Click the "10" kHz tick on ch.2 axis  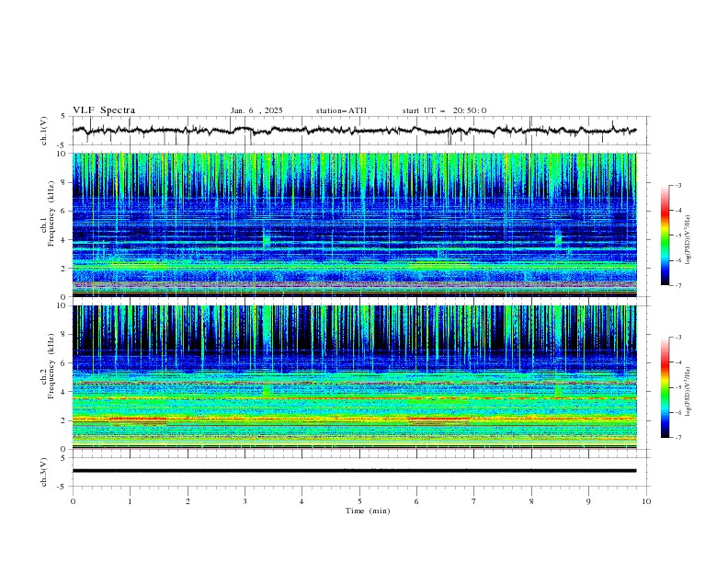click(63, 305)
